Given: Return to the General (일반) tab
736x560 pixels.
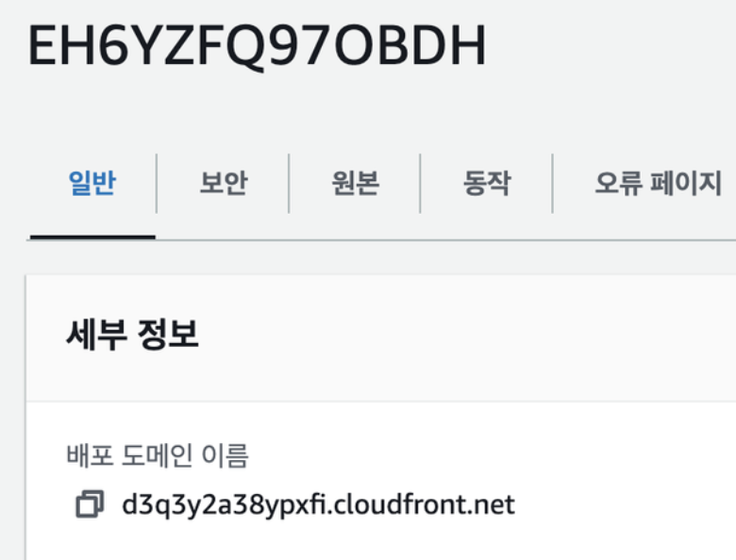Looking at the screenshot, I should point(92,183).
